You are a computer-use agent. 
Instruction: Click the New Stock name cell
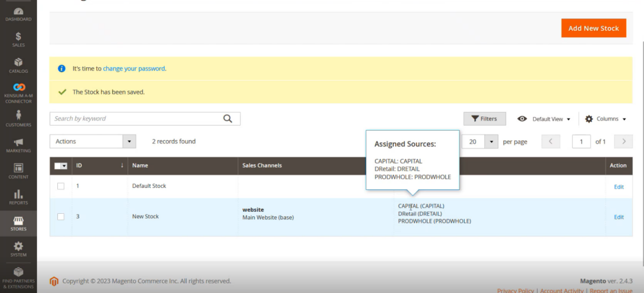(145, 216)
